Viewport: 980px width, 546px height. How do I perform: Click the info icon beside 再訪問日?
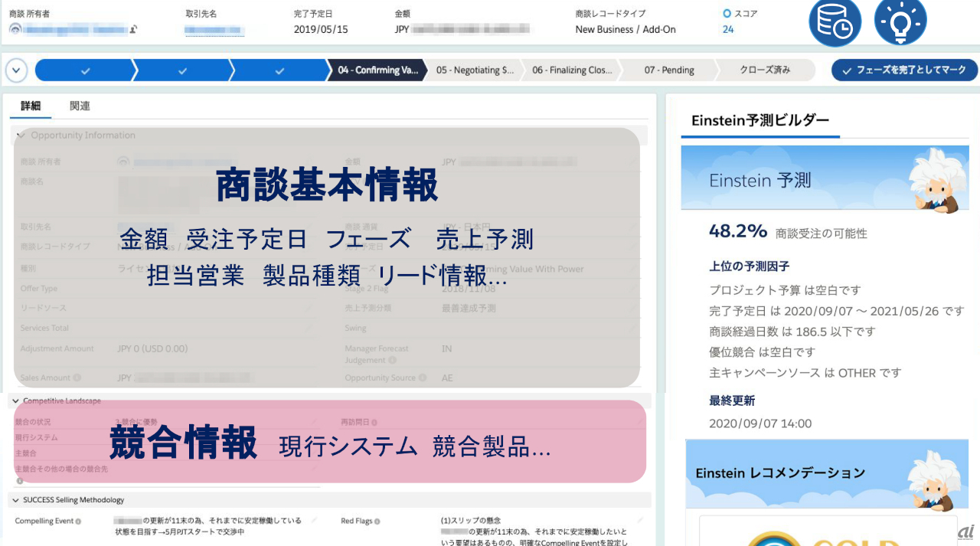374,422
